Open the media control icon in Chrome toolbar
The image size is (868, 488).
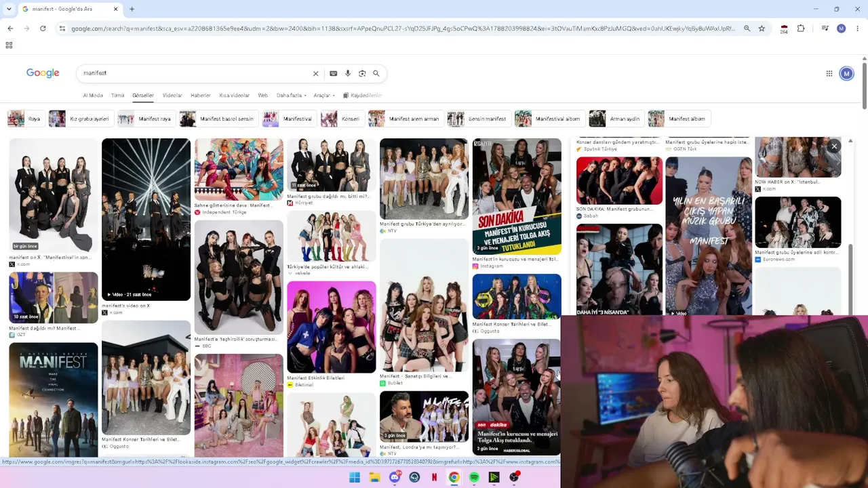pyautogui.click(x=825, y=28)
